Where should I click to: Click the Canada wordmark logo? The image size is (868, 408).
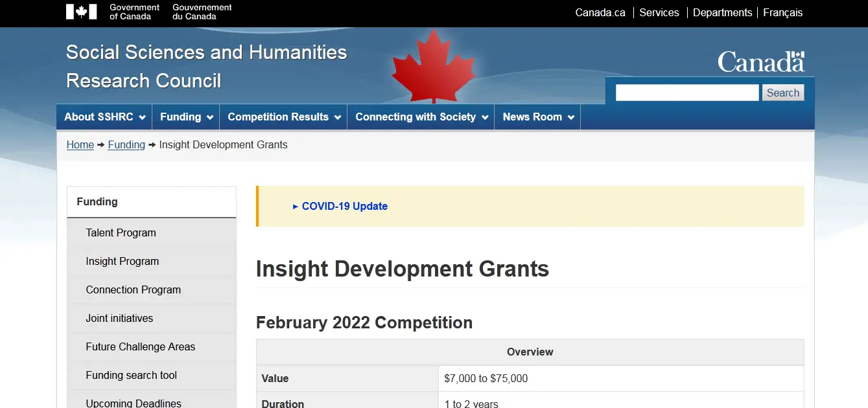click(x=761, y=62)
